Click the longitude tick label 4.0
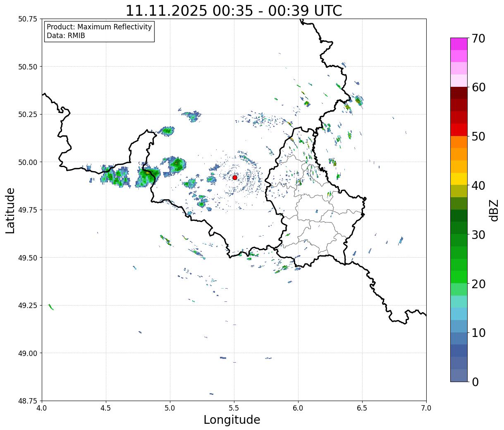The height and width of the screenshot is (430, 504). pos(42,408)
